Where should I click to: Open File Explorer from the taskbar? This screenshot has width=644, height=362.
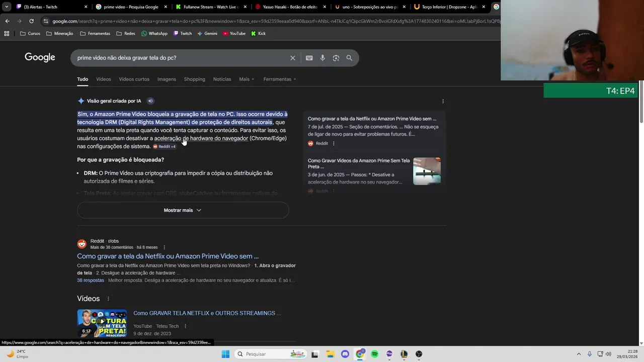coord(330,354)
